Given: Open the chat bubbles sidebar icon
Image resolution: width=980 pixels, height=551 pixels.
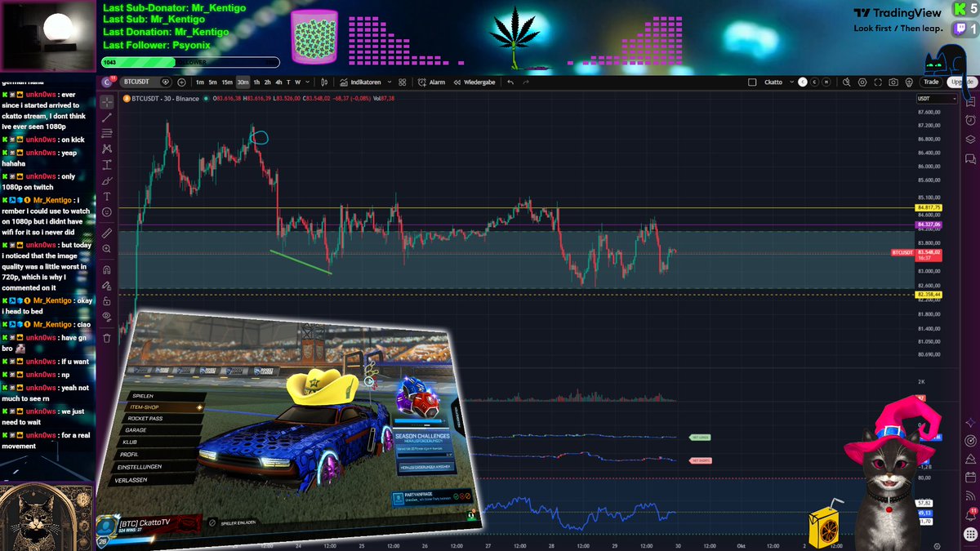Looking at the screenshot, I should coord(970,159).
